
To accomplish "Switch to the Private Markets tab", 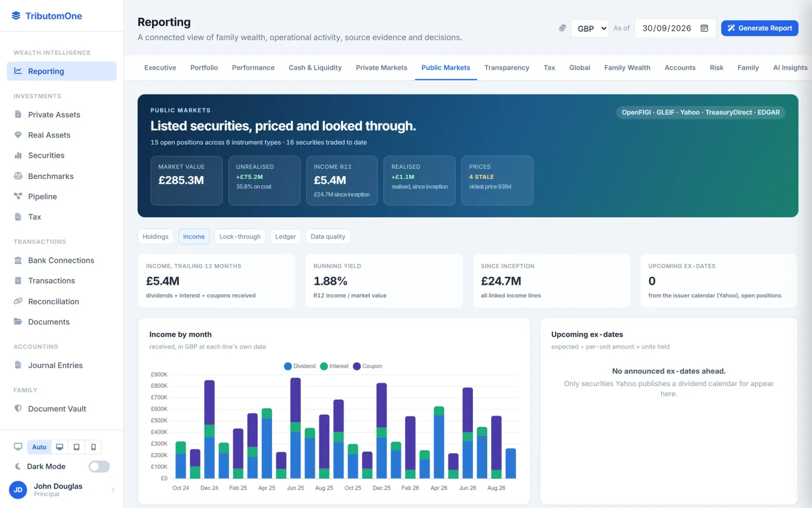I will 382,68.
